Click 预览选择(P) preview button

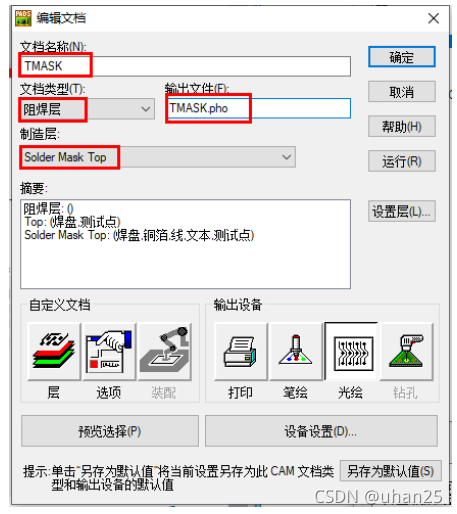[x=110, y=431]
